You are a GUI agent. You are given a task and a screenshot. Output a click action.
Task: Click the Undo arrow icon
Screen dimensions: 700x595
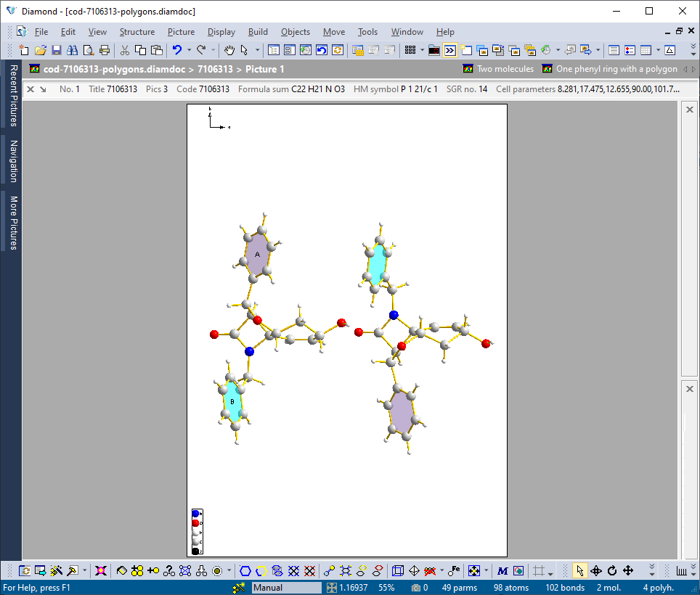pos(176,51)
